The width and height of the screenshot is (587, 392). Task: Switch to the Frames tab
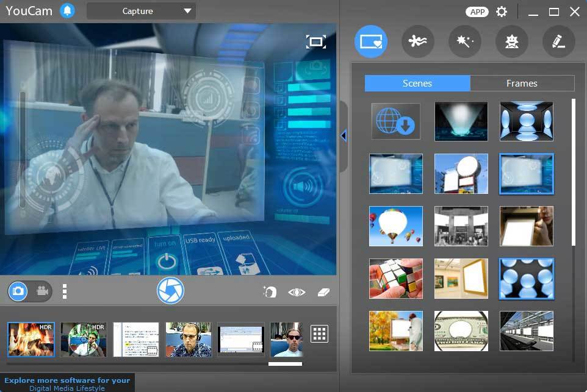[522, 83]
